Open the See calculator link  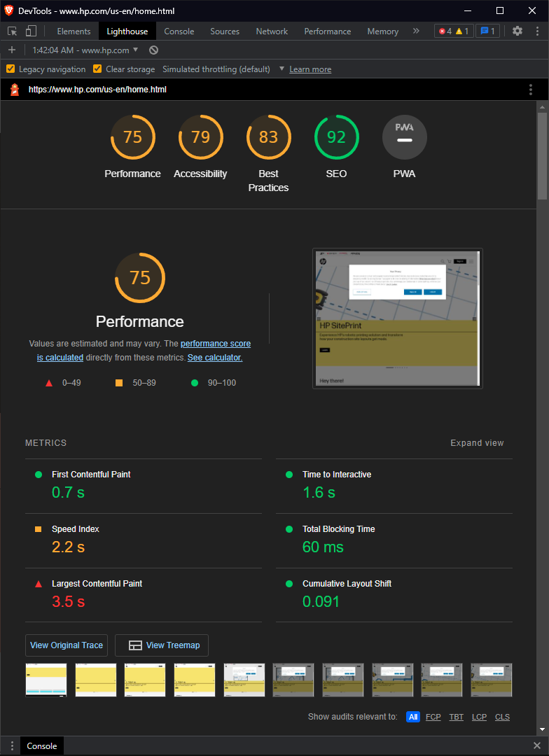click(x=215, y=358)
